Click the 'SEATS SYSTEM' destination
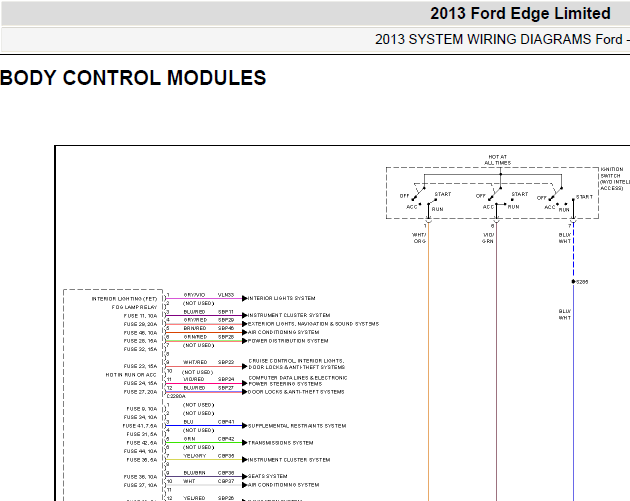 point(267,476)
